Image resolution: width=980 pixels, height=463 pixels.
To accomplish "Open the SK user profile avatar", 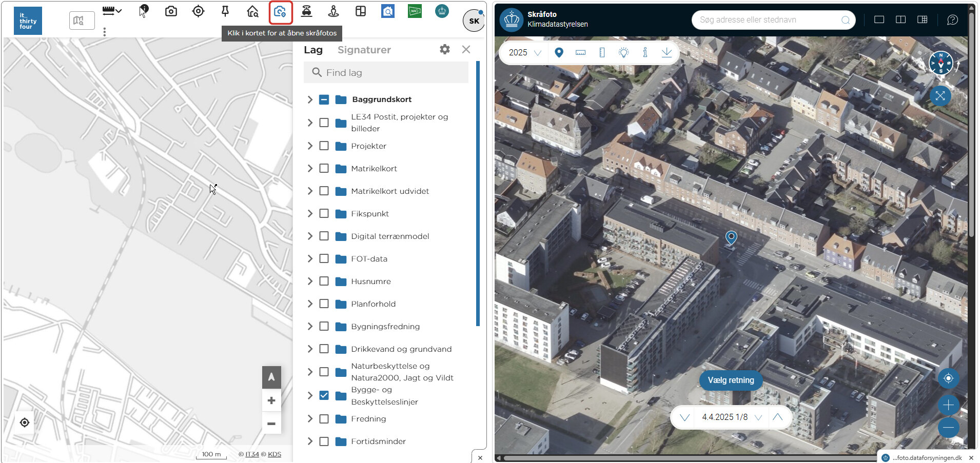I will point(474,21).
